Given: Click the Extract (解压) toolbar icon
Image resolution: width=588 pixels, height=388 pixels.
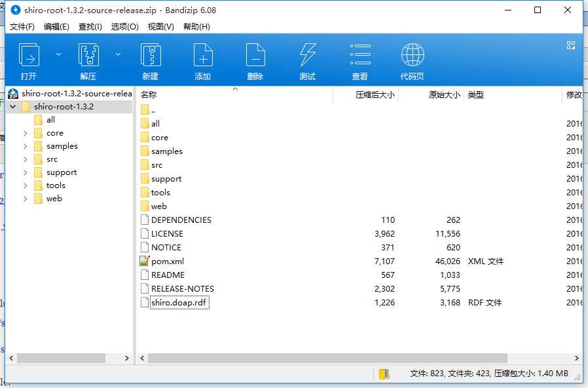Looking at the screenshot, I should pos(88,56).
